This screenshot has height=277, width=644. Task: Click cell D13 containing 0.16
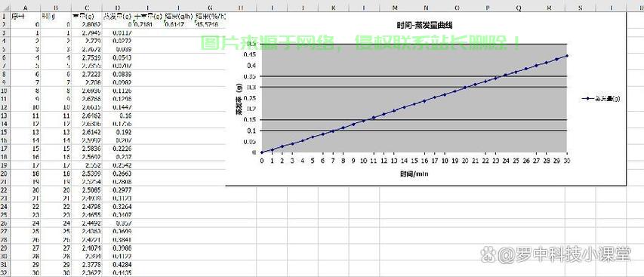118,116
